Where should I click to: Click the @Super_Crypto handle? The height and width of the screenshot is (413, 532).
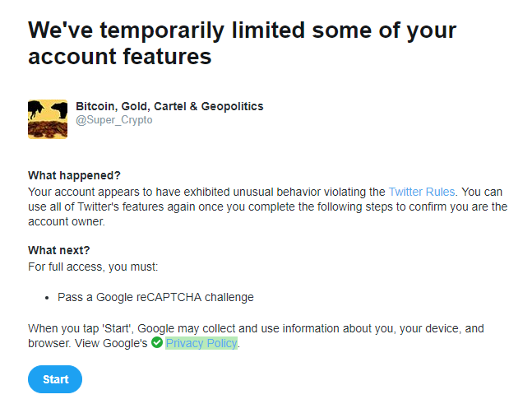click(x=114, y=120)
